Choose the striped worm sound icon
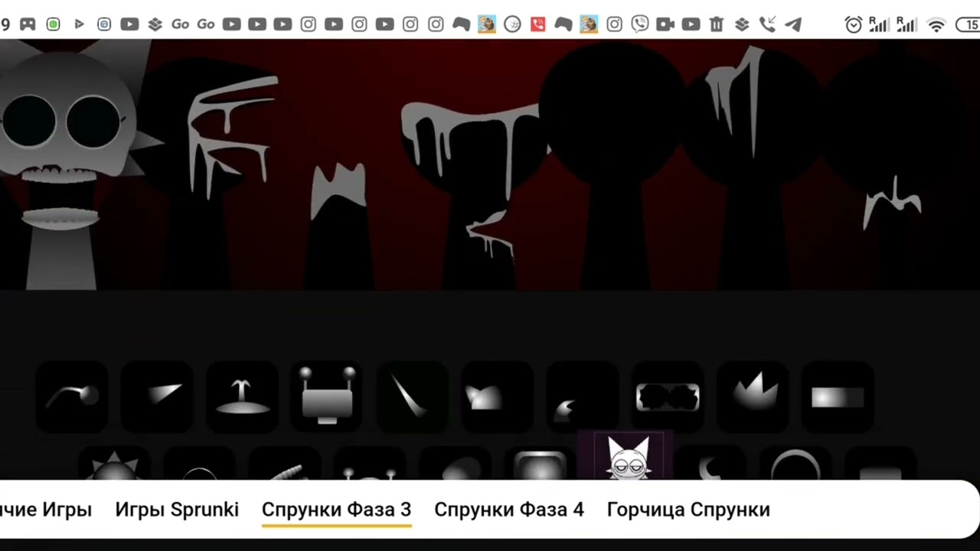 [x=285, y=464]
